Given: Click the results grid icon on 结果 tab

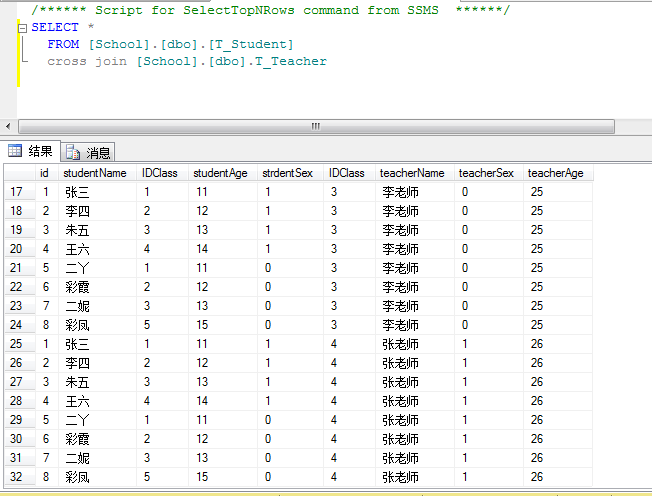Looking at the screenshot, I should [15, 151].
